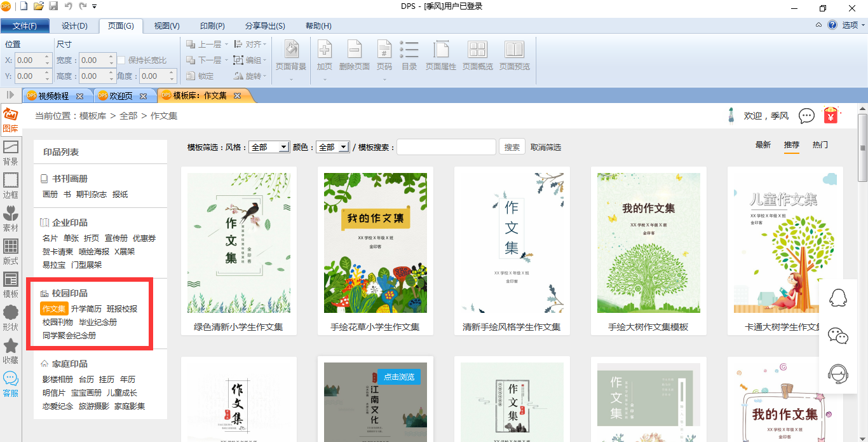Image resolution: width=868 pixels, height=442 pixels.
Task: Open the message speech bubble icon
Action: click(806, 116)
